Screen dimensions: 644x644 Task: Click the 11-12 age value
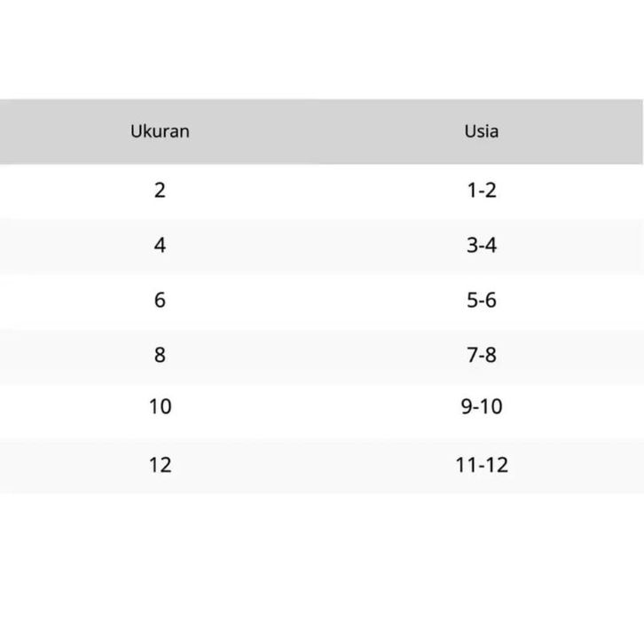tap(482, 464)
